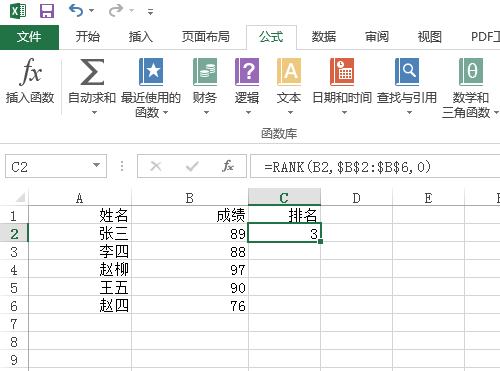Save the workbook with the floppy icon
Viewport: 500px width, 371px height.
(47, 11)
